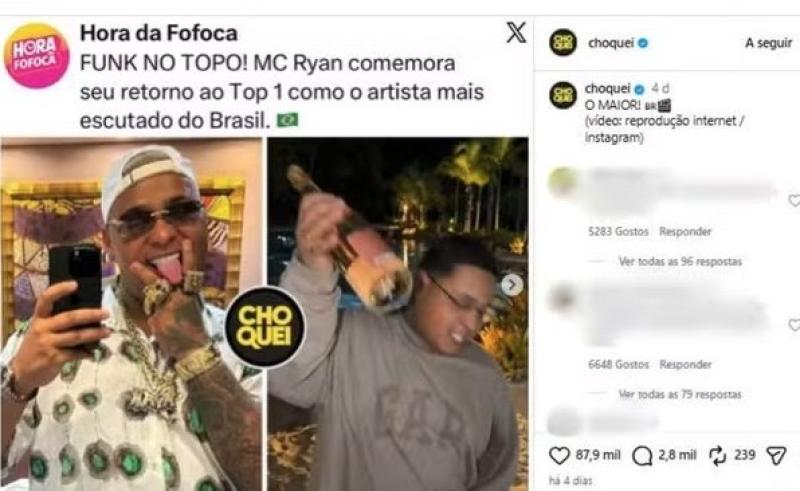Open choquei username in header

pos(611,43)
